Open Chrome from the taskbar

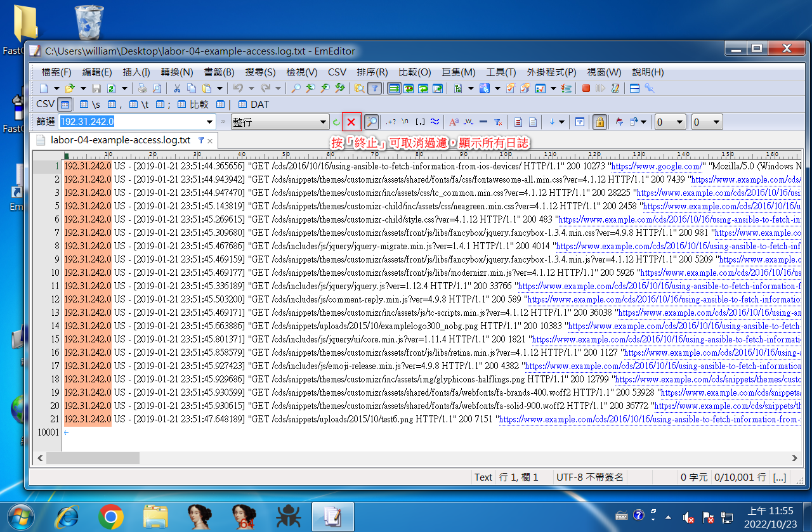click(111, 517)
